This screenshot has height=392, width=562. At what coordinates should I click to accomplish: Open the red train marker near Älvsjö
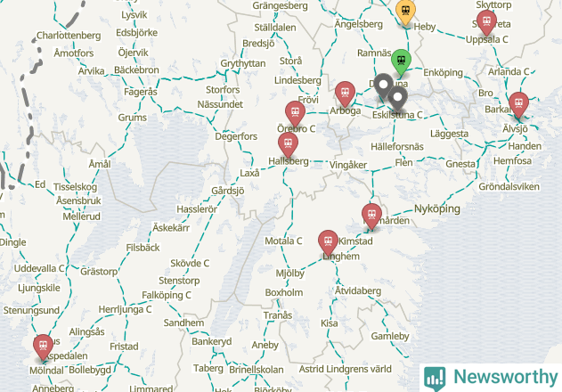click(518, 103)
